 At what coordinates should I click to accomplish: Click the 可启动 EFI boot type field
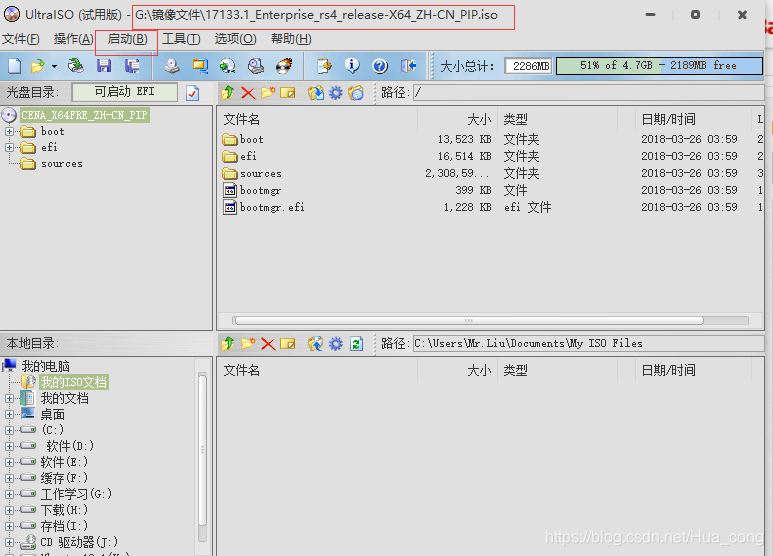tap(124, 92)
